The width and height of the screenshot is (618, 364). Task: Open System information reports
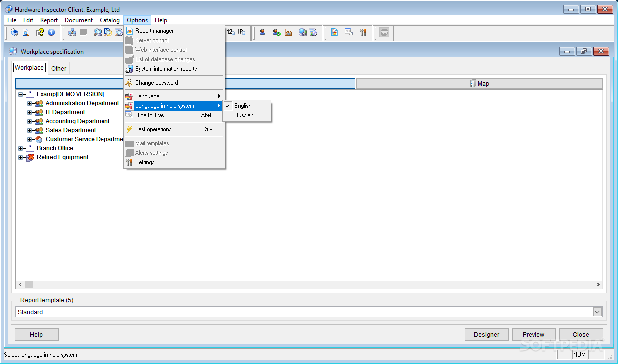pyautogui.click(x=174, y=69)
